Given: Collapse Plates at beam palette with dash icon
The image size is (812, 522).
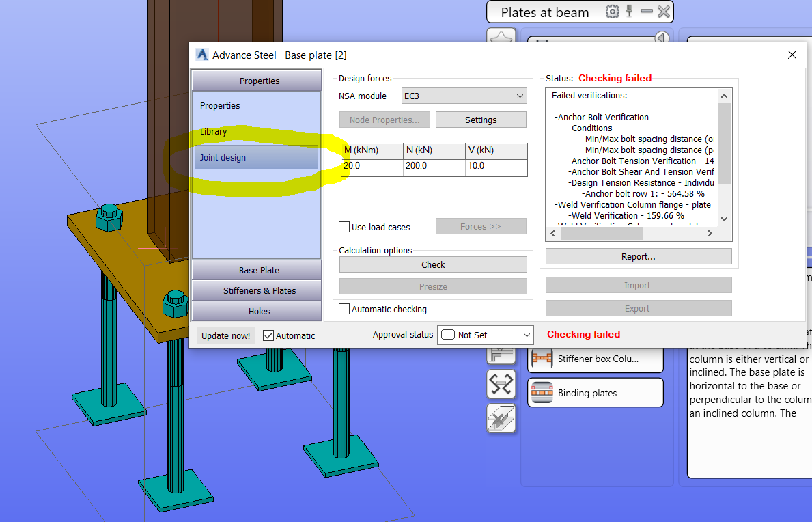Looking at the screenshot, I should [646, 11].
